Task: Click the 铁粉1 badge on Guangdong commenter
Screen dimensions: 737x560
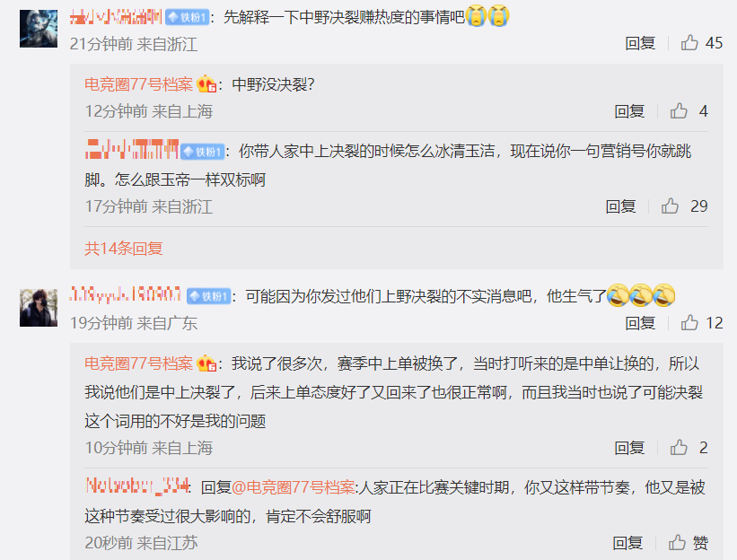Action: point(208,296)
